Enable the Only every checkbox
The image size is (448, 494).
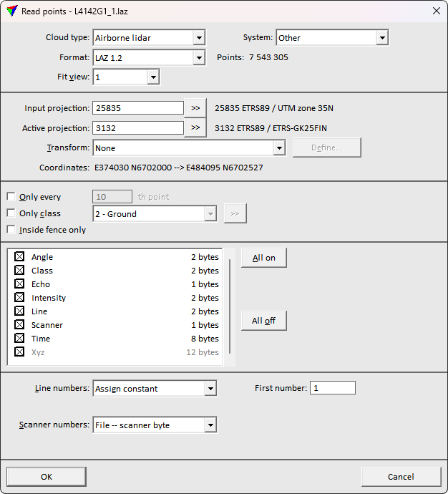(x=11, y=197)
